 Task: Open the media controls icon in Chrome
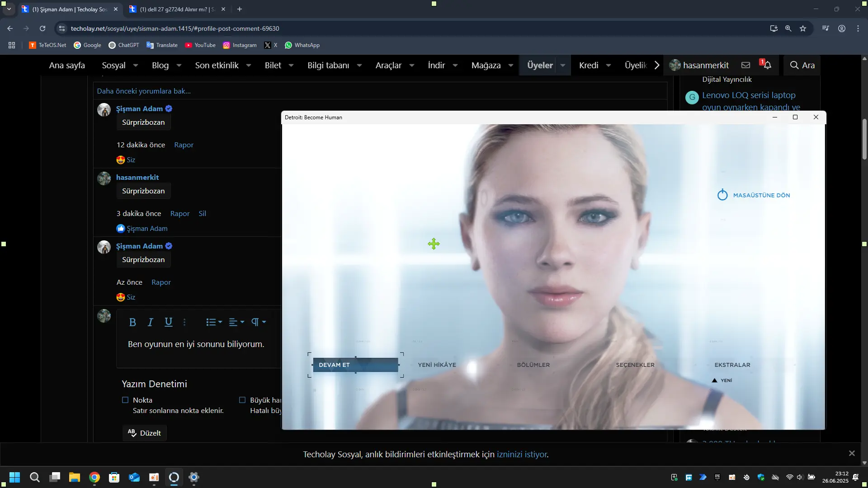coord(826,28)
